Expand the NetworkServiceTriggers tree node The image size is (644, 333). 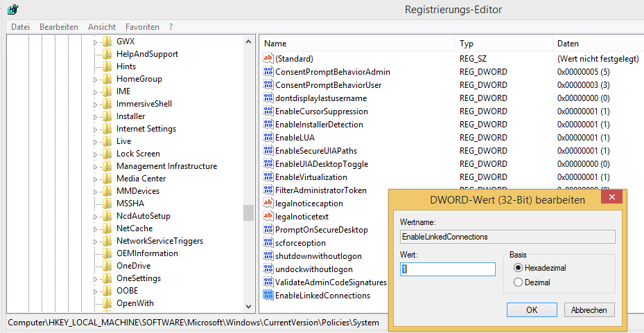(95, 241)
